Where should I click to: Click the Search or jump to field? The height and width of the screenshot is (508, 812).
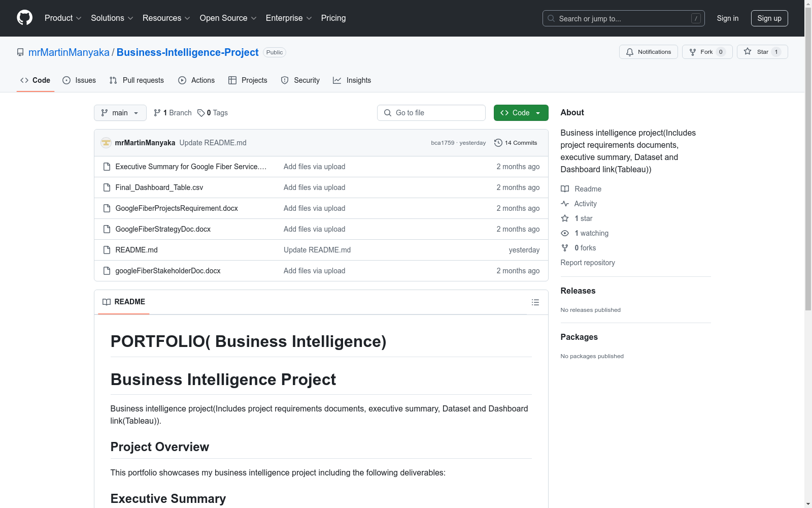pos(624,18)
